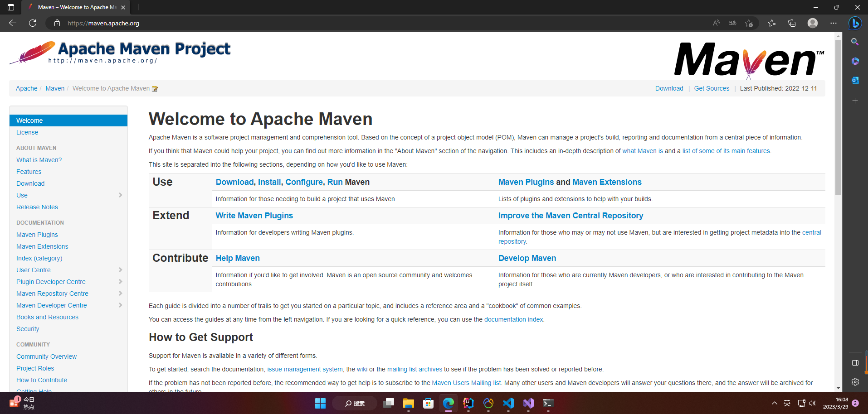Open the browser profile avatar
The height and width of the screenshot is (414, 868).
pyautogui.click(x=813, y=23)
